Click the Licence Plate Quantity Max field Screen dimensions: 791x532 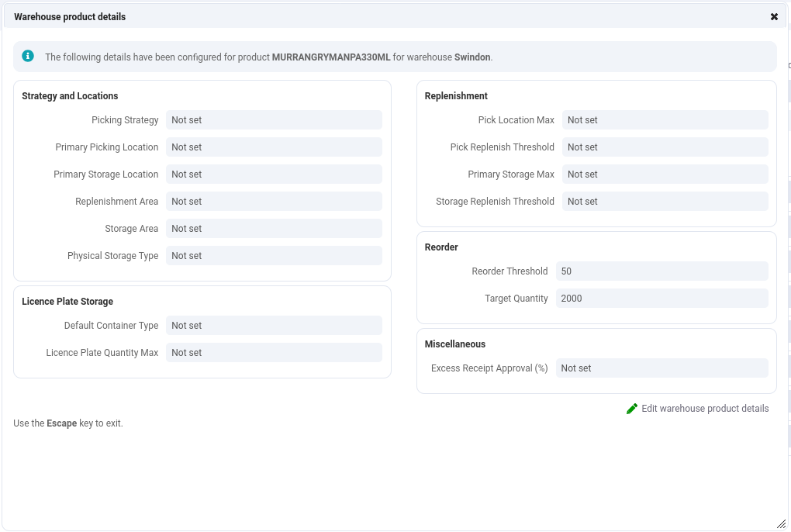(x=274, y=353)
